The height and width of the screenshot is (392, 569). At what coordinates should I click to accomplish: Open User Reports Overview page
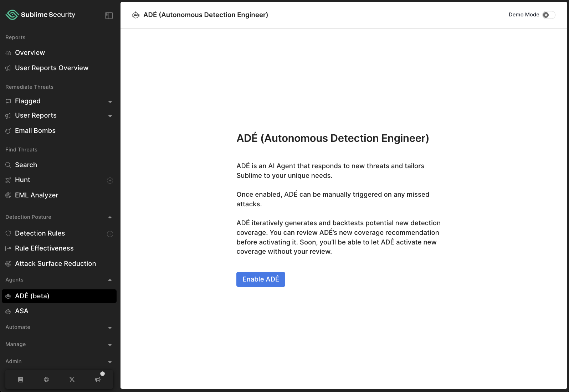52,68
